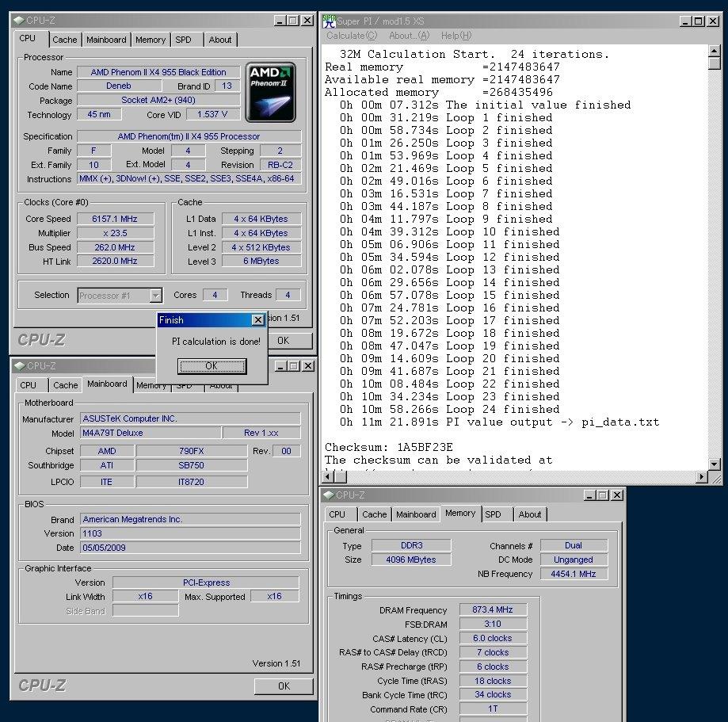This screenshot has width=728, height=722.
Task: Click the BIOS Date value 05/05/2009
Action: tap(190, 548)
